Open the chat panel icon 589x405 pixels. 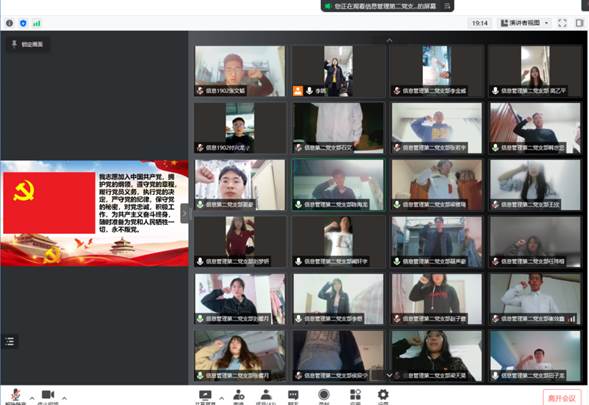click(293, 395)
